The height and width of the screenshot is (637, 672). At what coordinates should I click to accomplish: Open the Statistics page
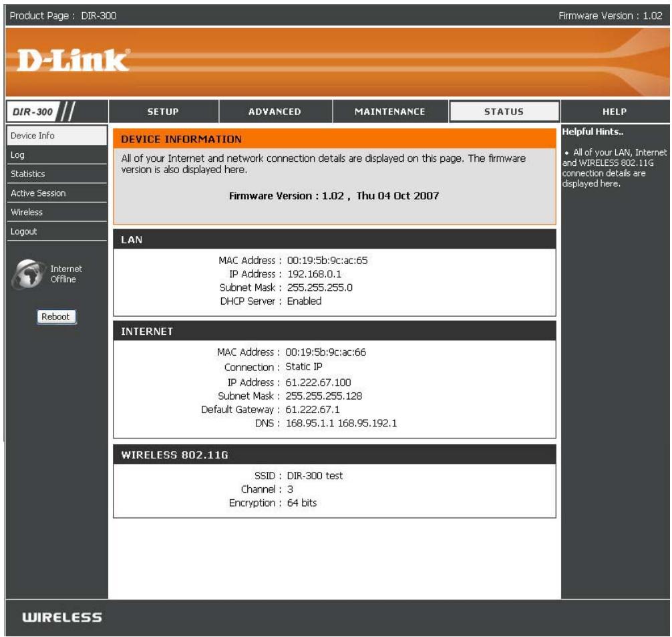[57, 174]
